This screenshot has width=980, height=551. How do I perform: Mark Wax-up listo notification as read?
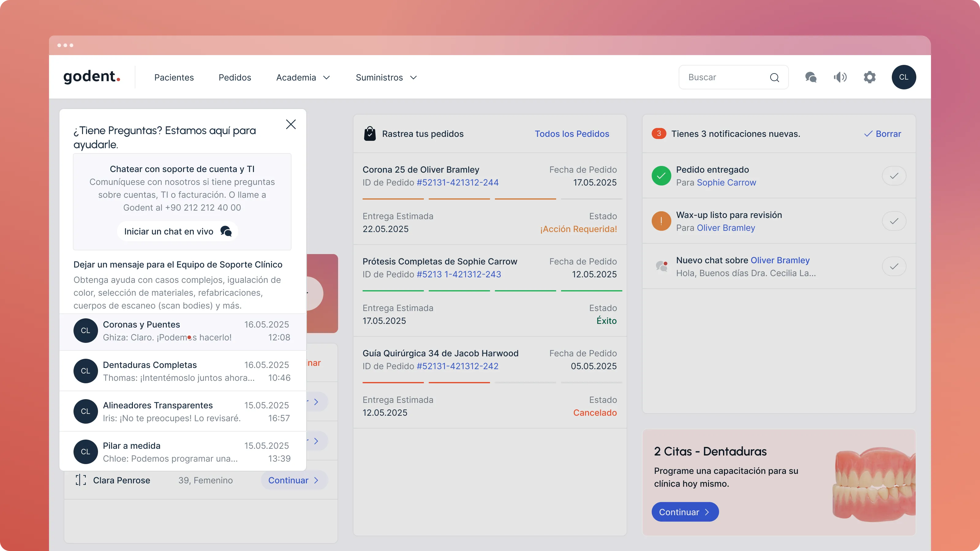coord(894,221)
